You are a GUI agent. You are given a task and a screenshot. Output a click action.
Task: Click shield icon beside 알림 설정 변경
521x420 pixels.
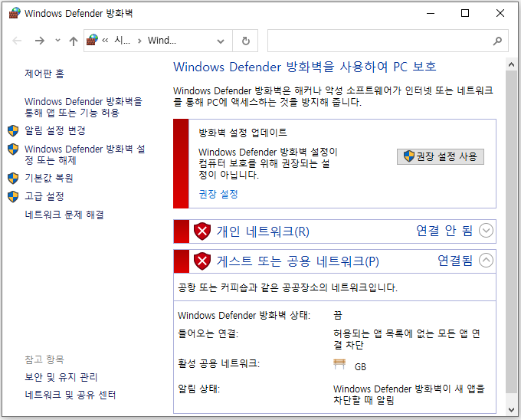tap(13, 130)
